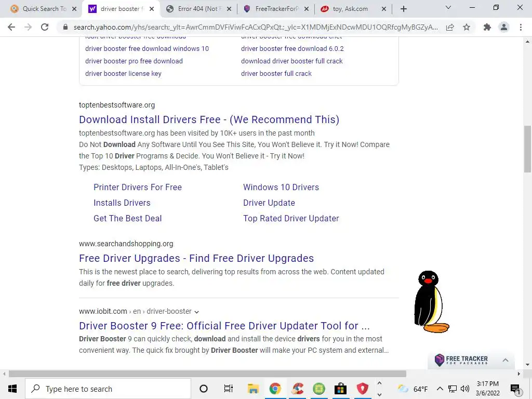The height and width of the screenshot is (399, 532).
Task: Click 'Get The Best Deal' sublink
Action: pyautogui.click(x=128, y=219)
